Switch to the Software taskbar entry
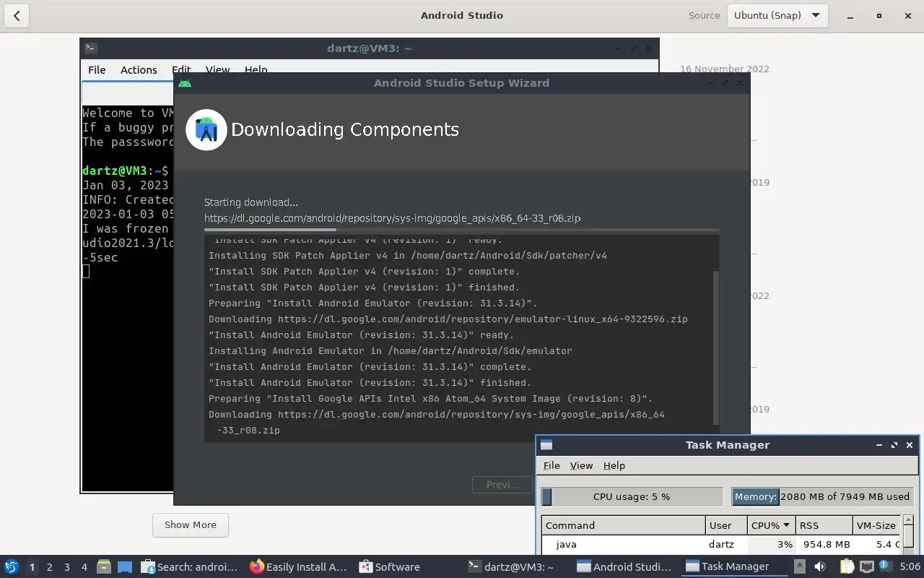This screenshot has height=578, width=924. 390,567
